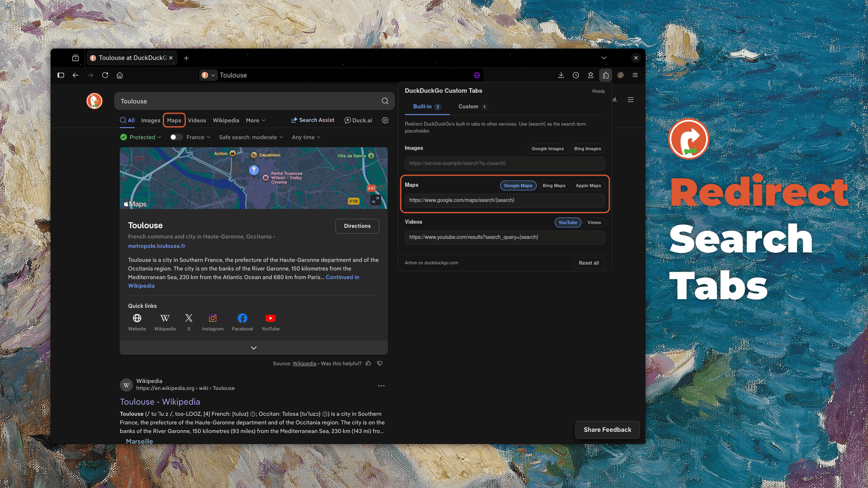Open the history clock icon
The width and height of the screenshot is (868, 488).
coord(576,75)
